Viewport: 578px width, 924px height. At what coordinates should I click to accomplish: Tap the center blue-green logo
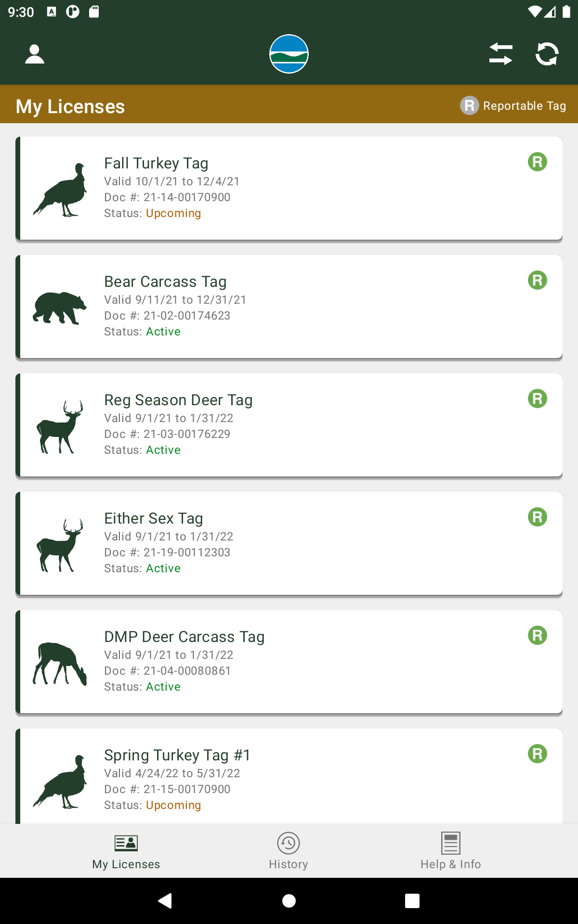point(289,54)
